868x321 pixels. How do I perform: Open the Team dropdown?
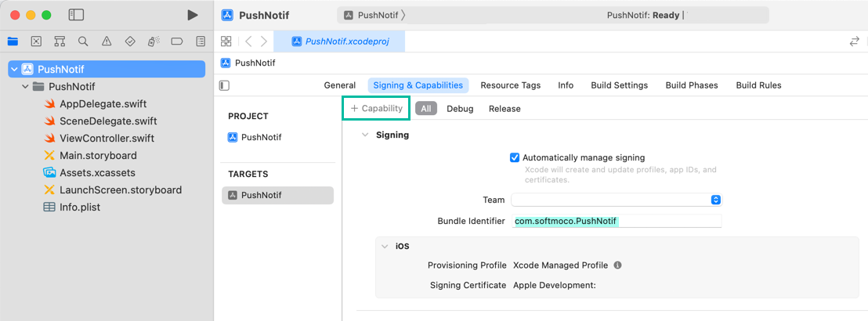click(616, 200)
